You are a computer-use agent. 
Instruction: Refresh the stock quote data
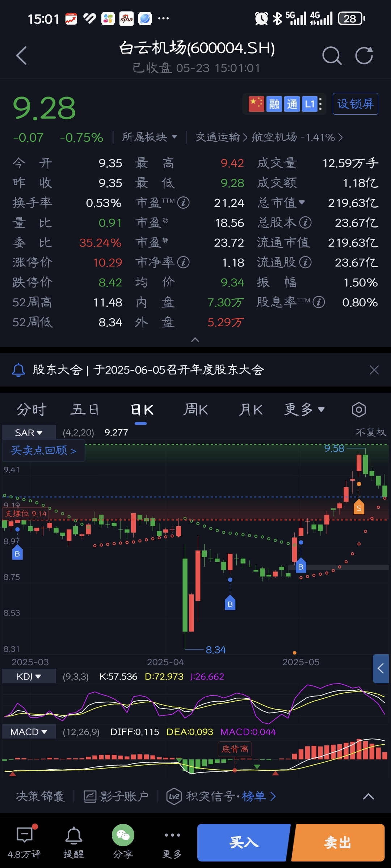tap(364, 56)
